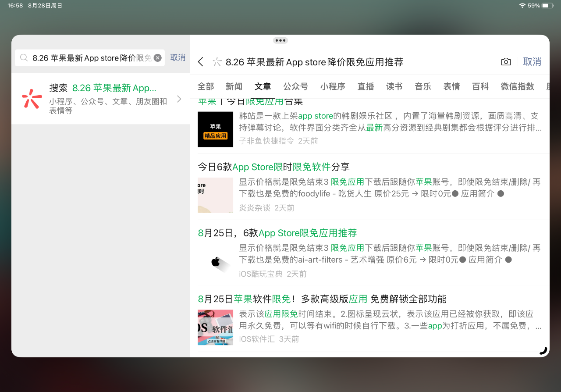Tap the 韩站 article summary text
561x392 pixels.
(391, 122)
